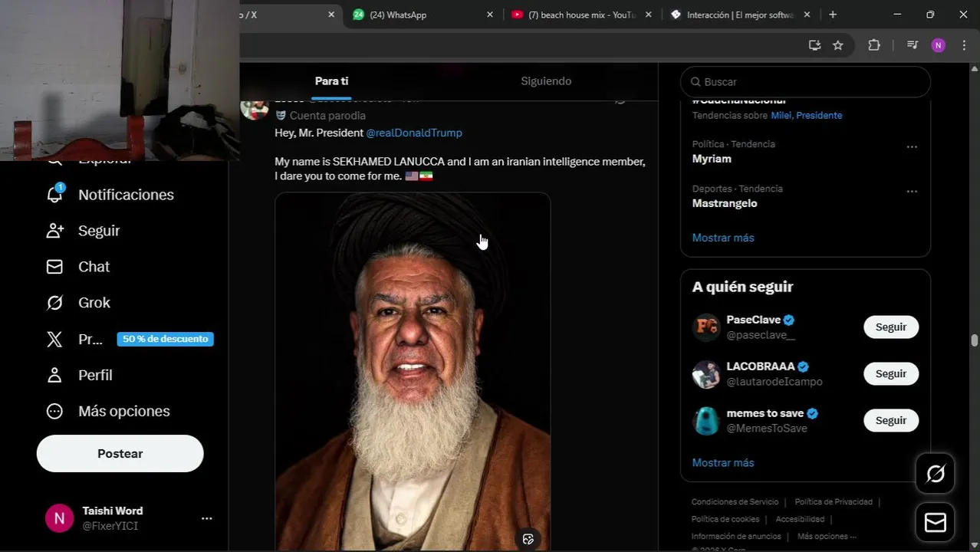
Task: Open the tweet portrait image
Action: click(x=413, y=372)
